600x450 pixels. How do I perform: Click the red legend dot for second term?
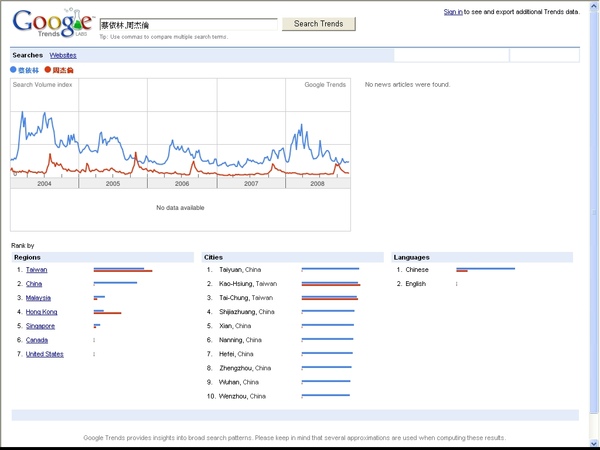[47, 70]
